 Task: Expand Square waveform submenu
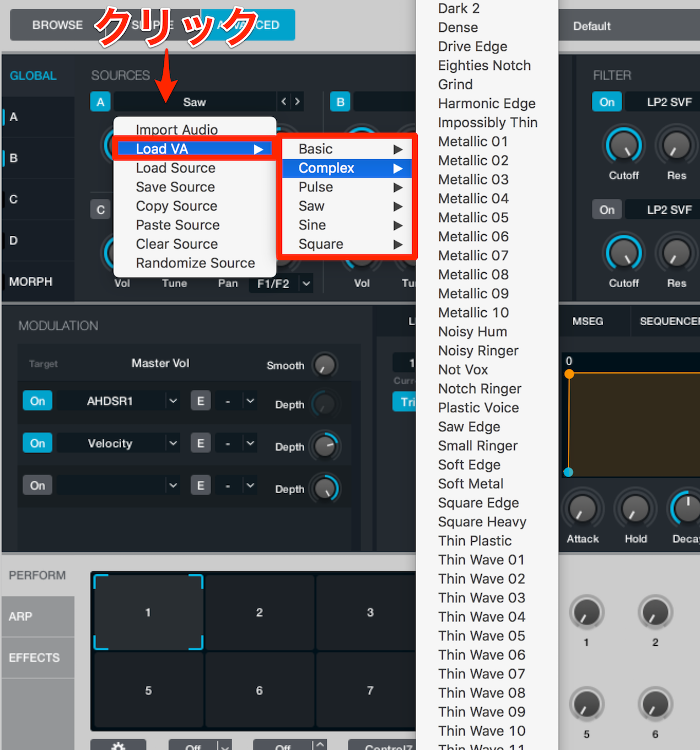point(347,244)
